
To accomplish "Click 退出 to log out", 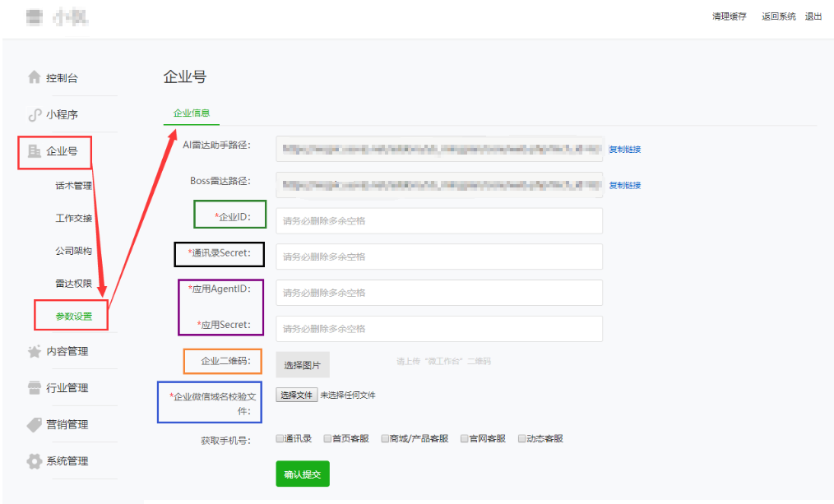I will [813, 16].
